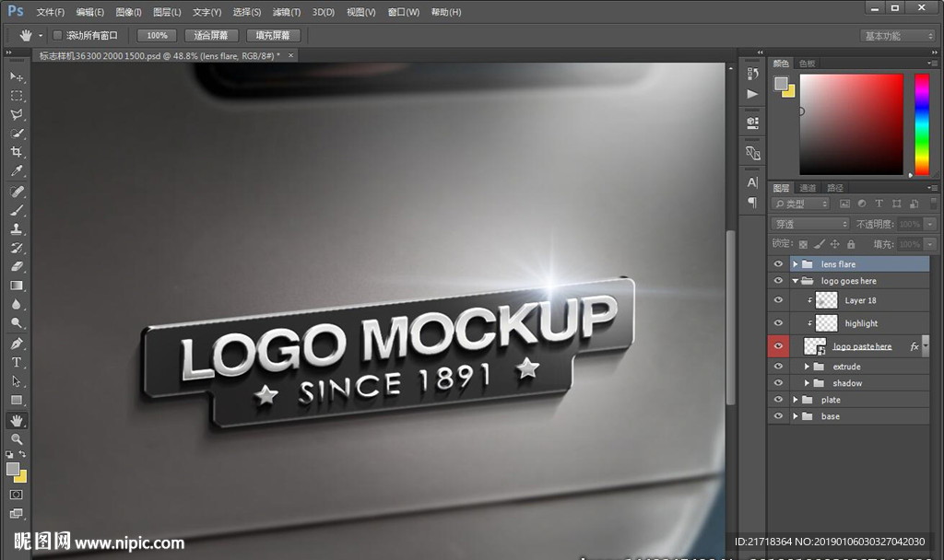Toggle Quick Mask mode
This screenshot has width=944, height=560.
click(x=17, y=495)
